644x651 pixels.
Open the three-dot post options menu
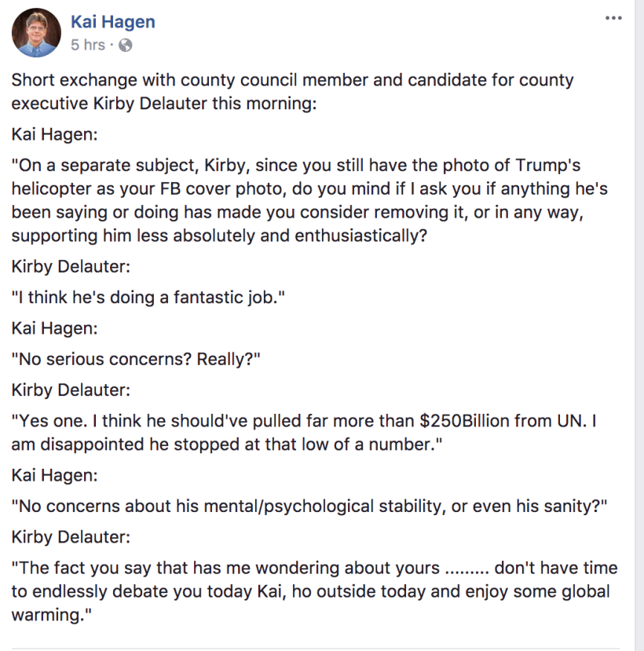(613, 19)
